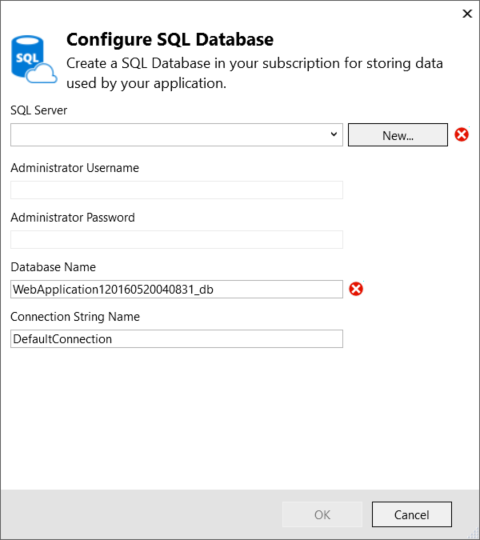Click the error icon beside Database Name field
Viewport: 480px width, 540px height.
(x=356, y=289)
